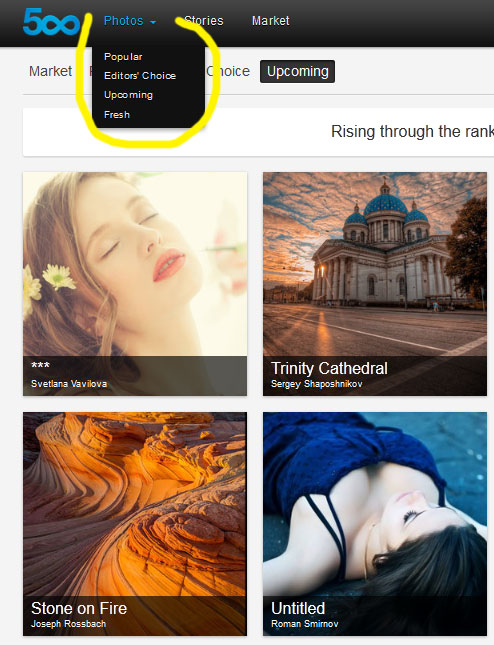Select the highlighted Upcoming tab
This screenshot has width=494, height=645.
[x=297, y=71]
